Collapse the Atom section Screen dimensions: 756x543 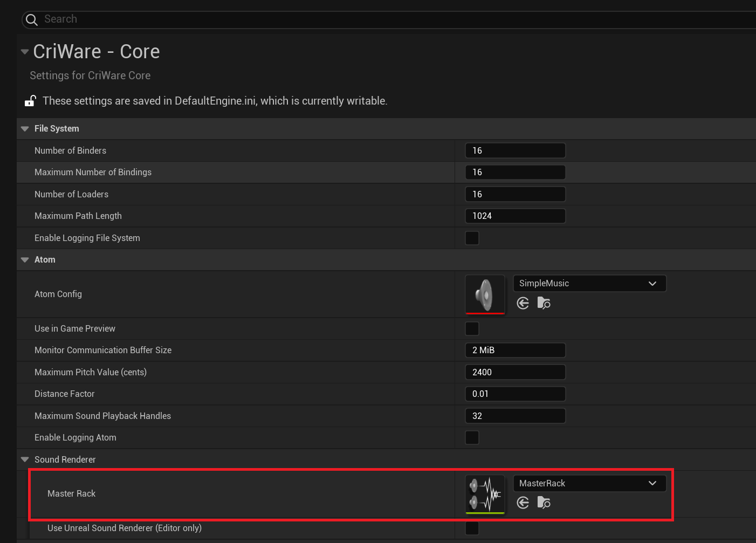(25, 260)
